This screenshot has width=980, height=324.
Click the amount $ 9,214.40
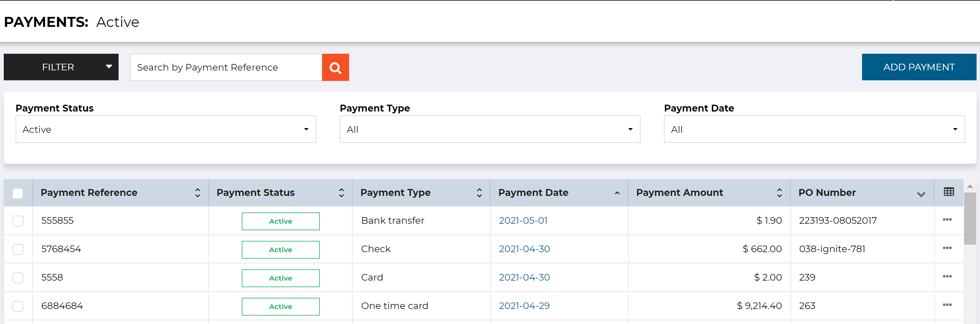(x=759, y=306)
